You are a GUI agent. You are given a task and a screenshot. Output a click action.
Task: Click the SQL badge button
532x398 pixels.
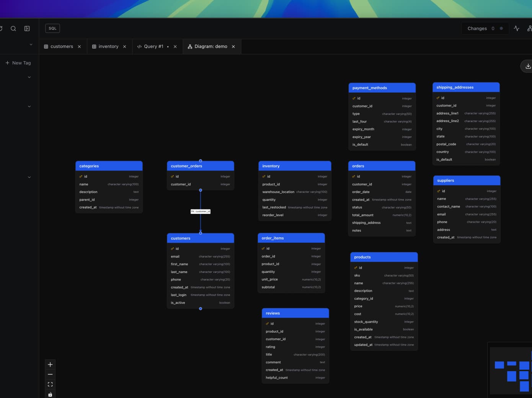point(52,28)
